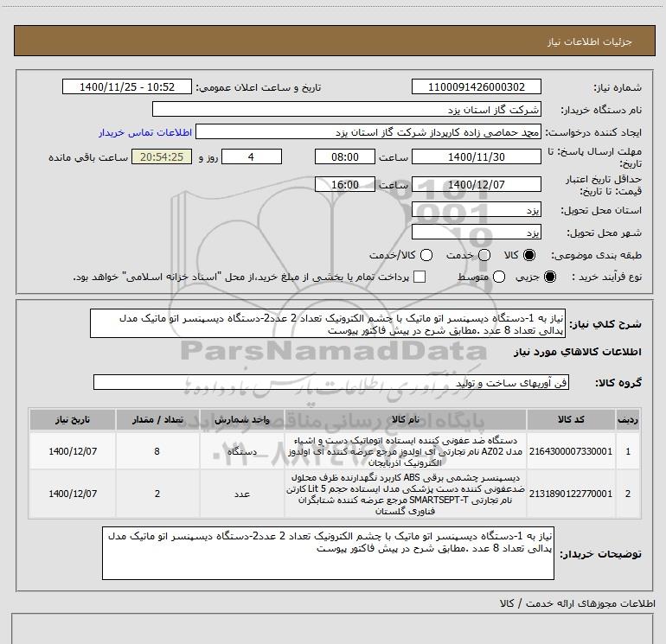
Task: Click product code 2164300007330001
Action: [x=571, y=451]
